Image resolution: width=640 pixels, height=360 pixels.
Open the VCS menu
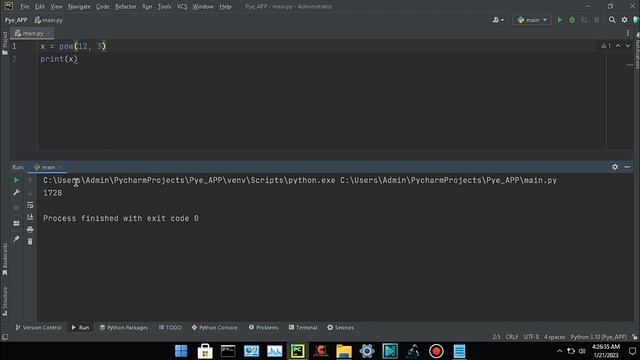pyautogui.click(x=182, y=7)
